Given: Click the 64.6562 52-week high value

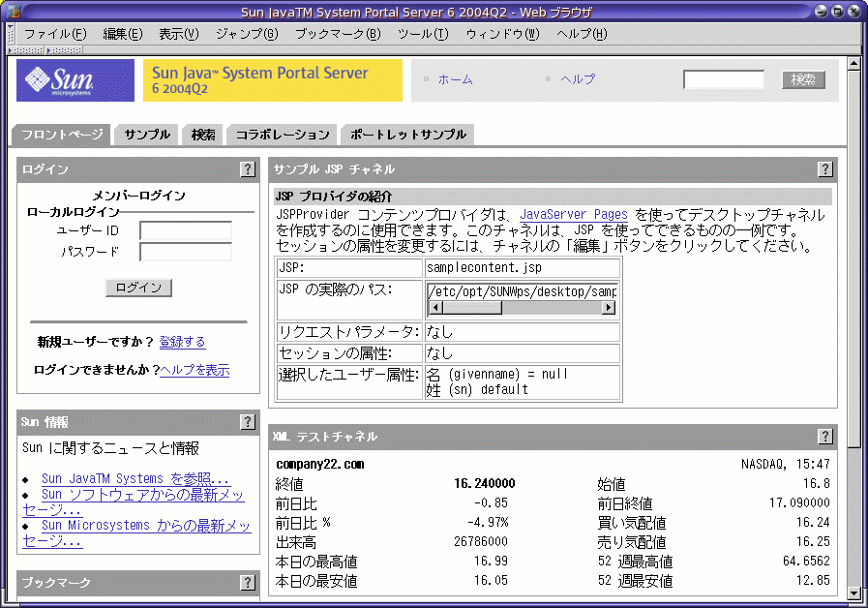Looking at the screenshot, I should (807, 561).
